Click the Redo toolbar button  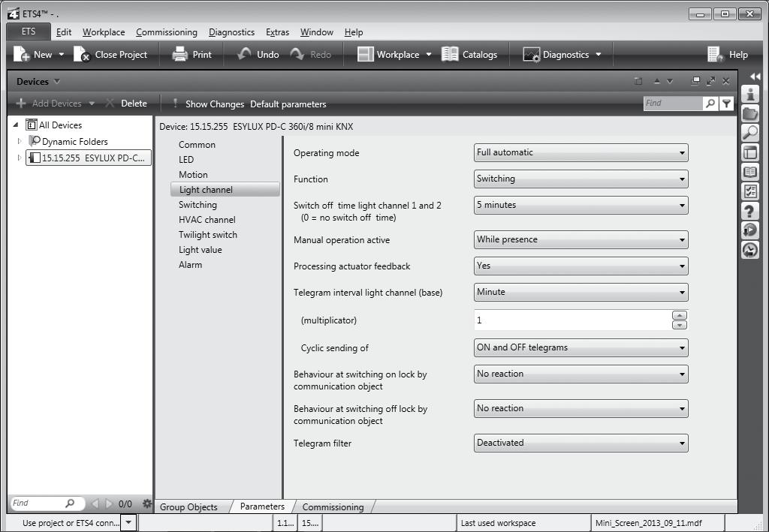[x=310, y=54]
